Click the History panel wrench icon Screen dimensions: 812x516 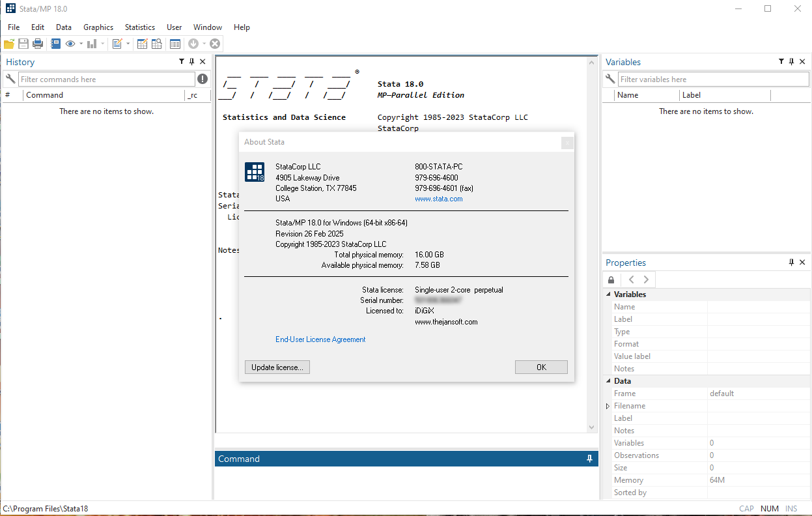[10, 79]
